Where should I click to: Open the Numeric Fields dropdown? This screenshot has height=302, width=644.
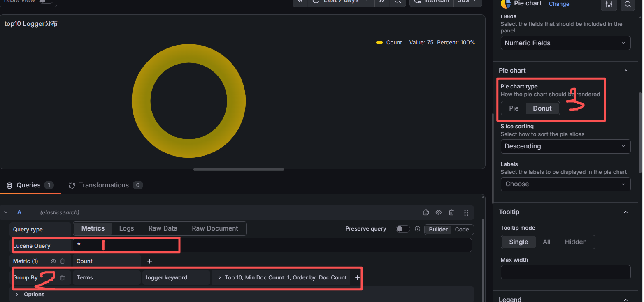[x=565, y=43]
